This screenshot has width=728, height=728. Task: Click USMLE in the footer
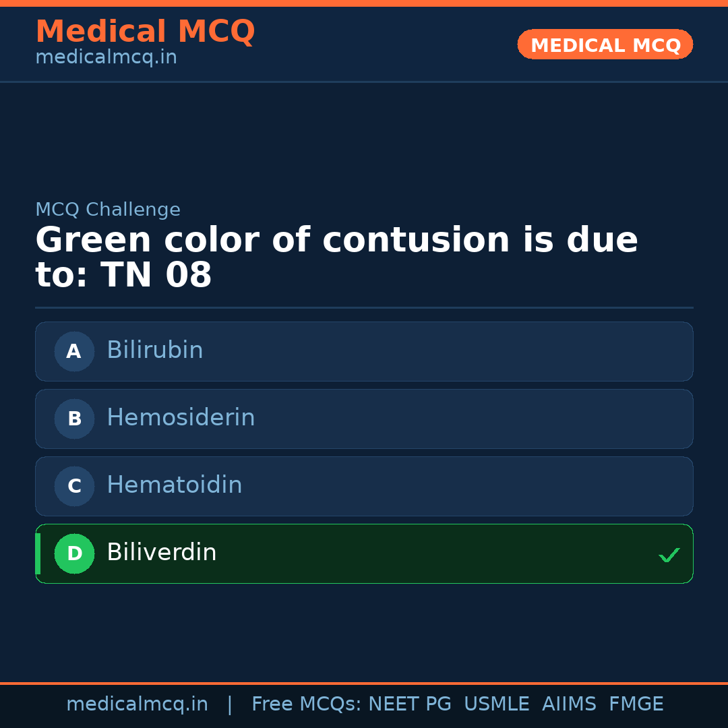[496, 704]
